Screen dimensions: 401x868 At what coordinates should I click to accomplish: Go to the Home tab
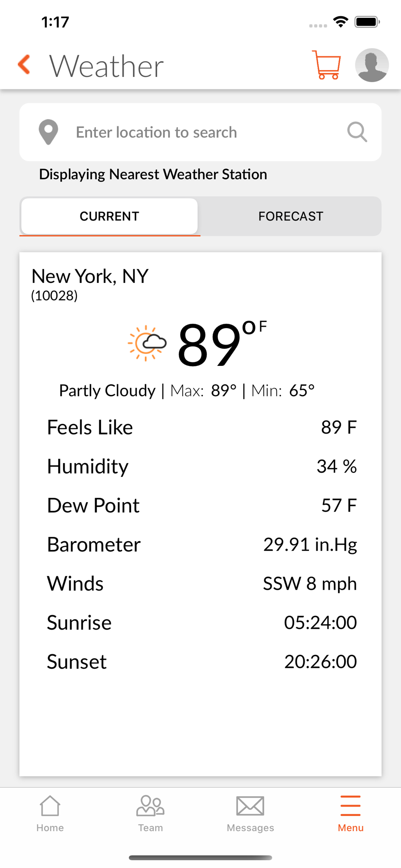(50, 814)
